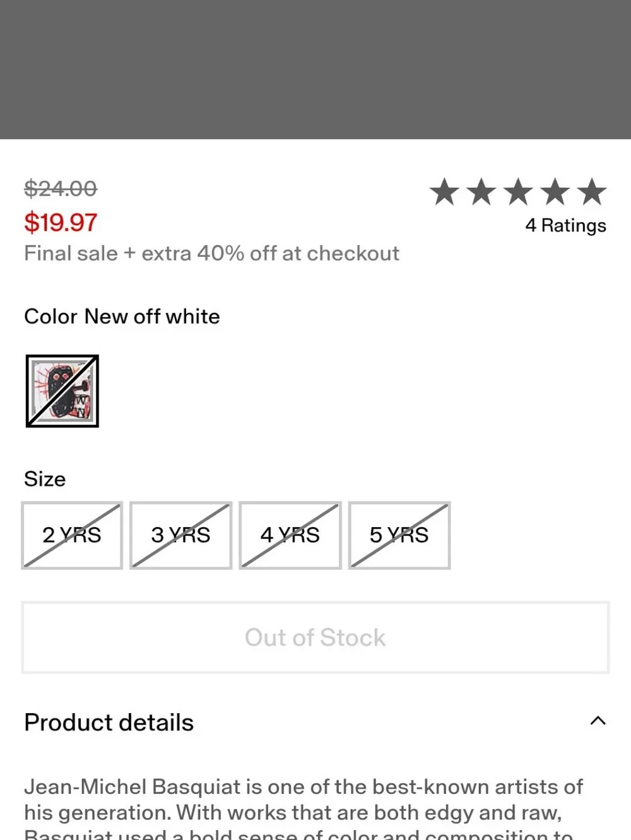Select size 4 YRS

[x=290, y=535]
